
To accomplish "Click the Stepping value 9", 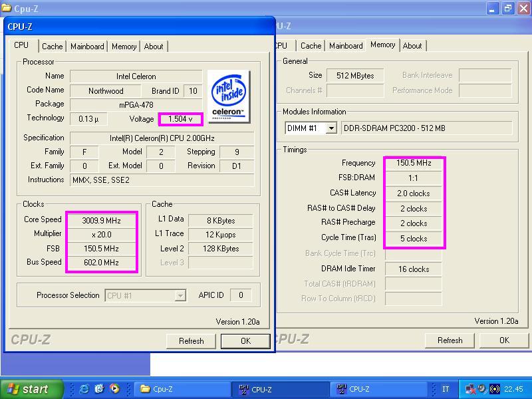I will [x=237, y=152].
